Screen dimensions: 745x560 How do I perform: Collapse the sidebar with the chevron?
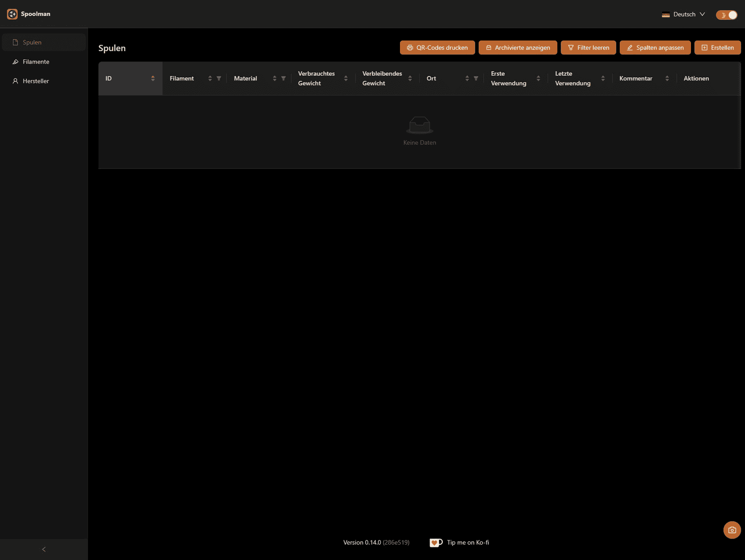(43, 549)
